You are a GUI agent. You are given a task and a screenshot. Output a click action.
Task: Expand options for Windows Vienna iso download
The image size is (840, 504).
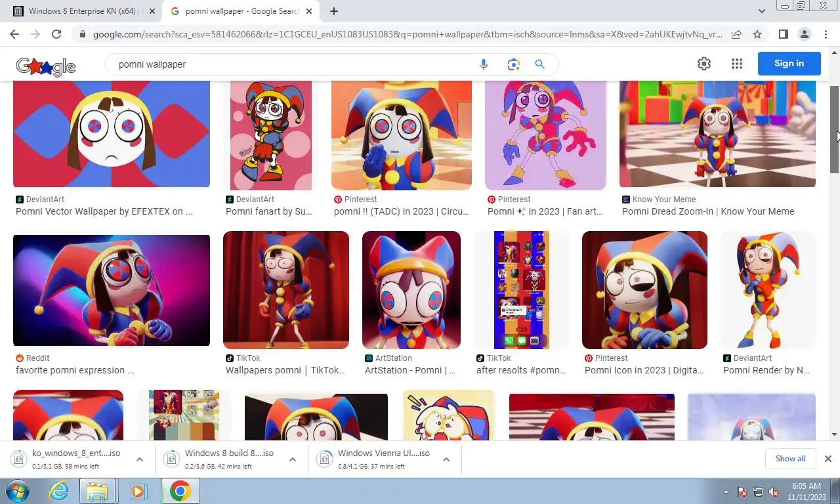tap(446, 459)
